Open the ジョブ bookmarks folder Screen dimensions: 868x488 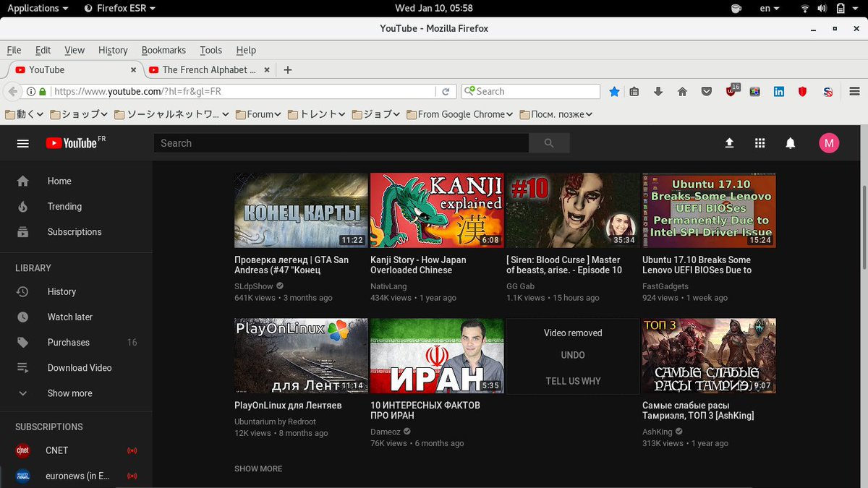pyautogui.click(x=376, y=114)
